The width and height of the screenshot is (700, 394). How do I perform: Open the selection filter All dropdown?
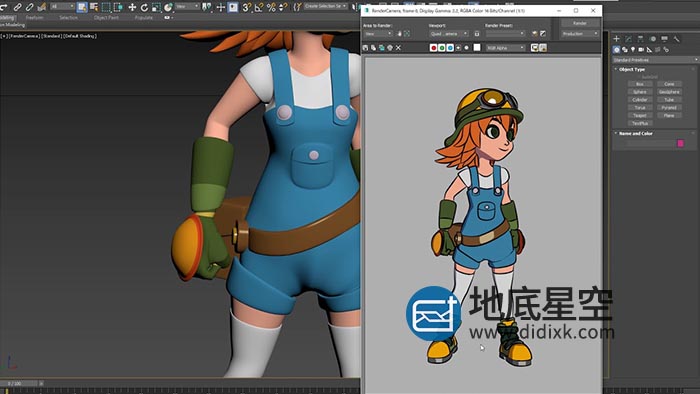coord(62,7)
